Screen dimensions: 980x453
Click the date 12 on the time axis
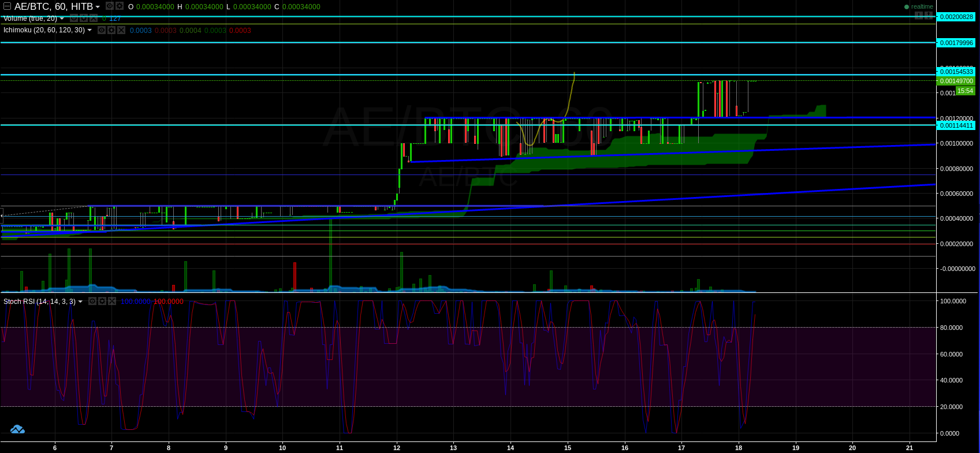pos(397,447)
